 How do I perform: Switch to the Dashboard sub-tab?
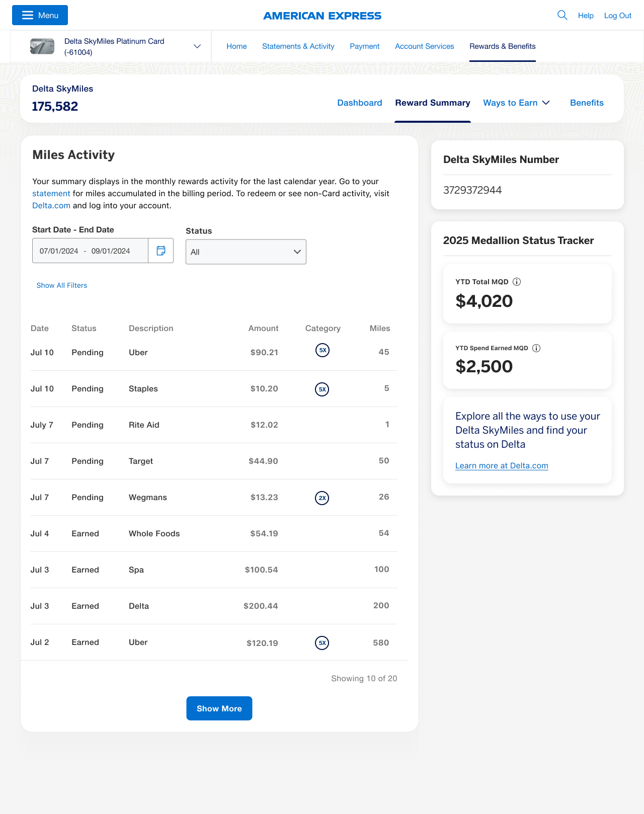[x=360, y=103]
